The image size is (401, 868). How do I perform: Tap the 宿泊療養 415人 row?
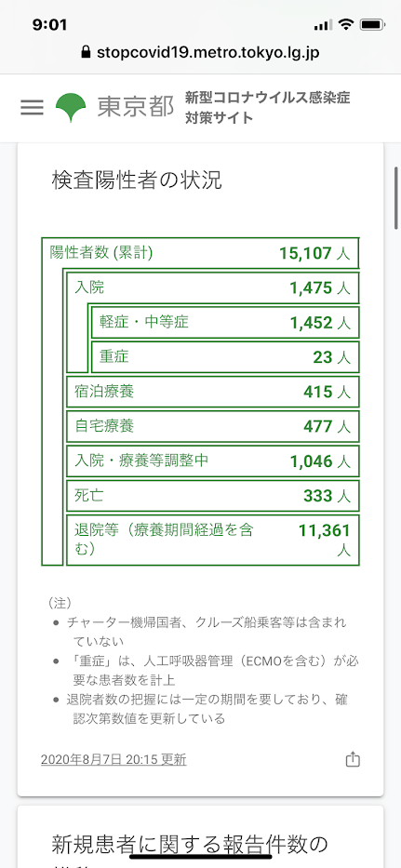[x=213, y=392]
